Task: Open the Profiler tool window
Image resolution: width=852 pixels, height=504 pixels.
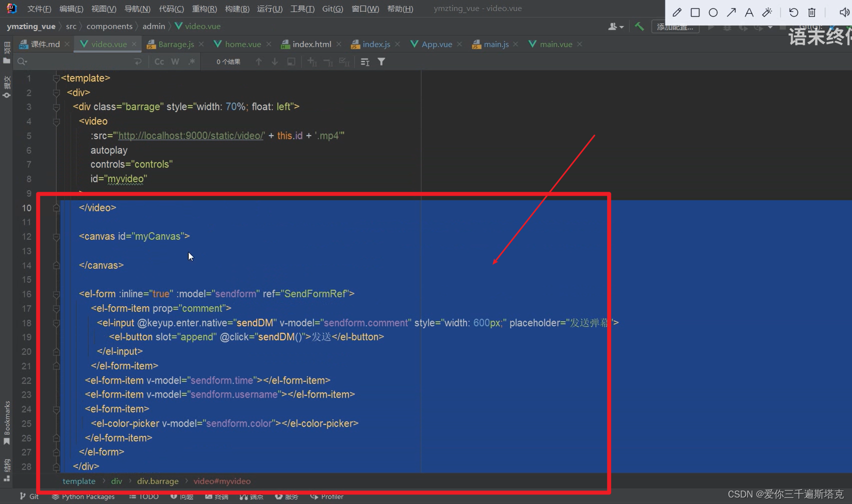Action: 327,497
